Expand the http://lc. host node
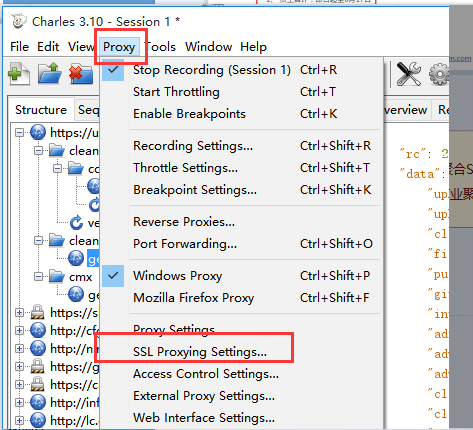Image resolution: width=473 pixels, height=430 pixels. point(20,420)
